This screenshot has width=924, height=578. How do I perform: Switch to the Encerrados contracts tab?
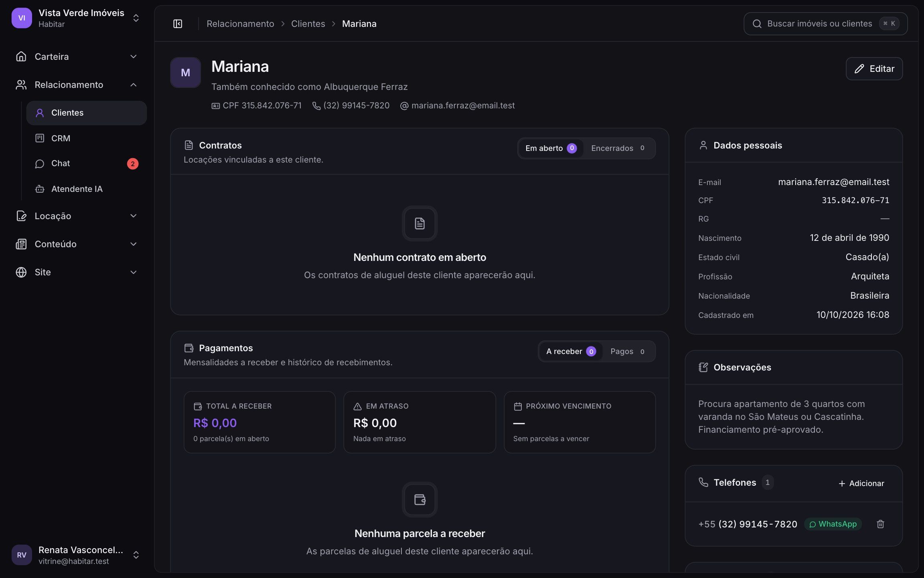618,148
